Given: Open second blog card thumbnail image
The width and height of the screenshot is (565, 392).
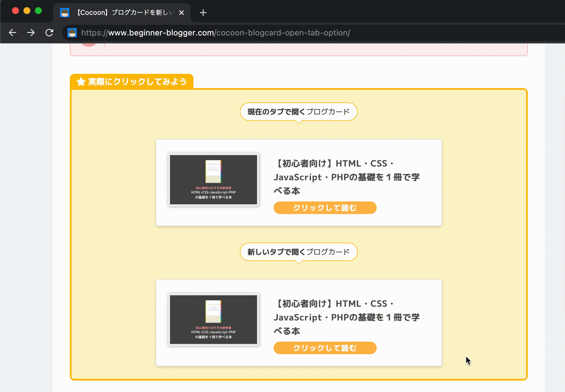Looking at the screenshot, I should [213, 320].
